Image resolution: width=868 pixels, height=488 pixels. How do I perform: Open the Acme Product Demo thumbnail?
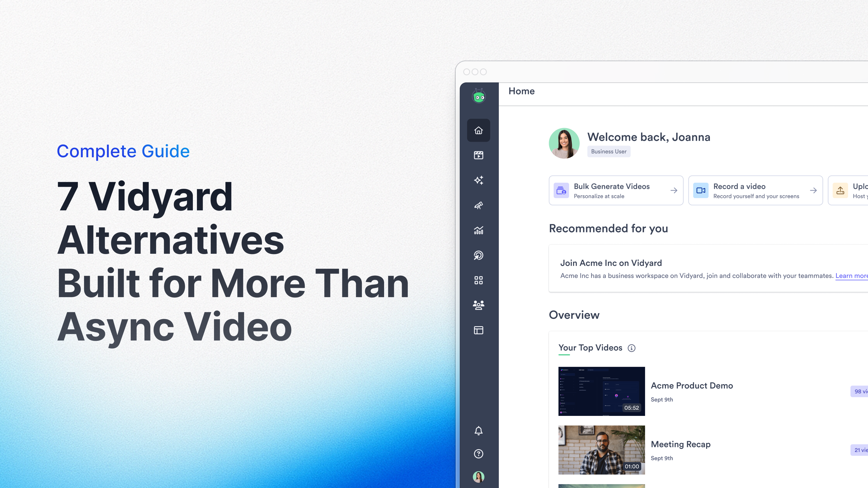coord(601,391)
